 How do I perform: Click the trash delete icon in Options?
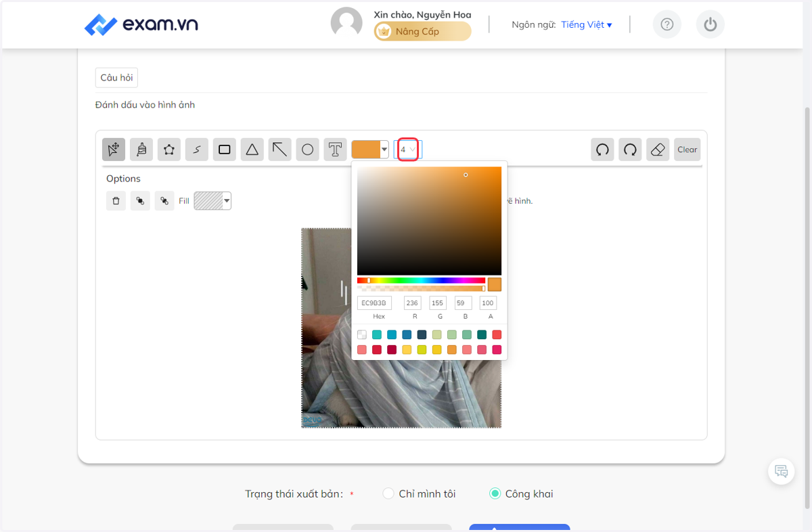(116, 201)
